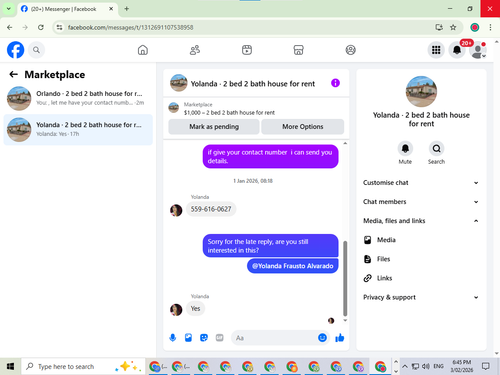This screenshot has width=500, height=375.
Task: Open Friends icon in top navigation
Action: (195, 50)
